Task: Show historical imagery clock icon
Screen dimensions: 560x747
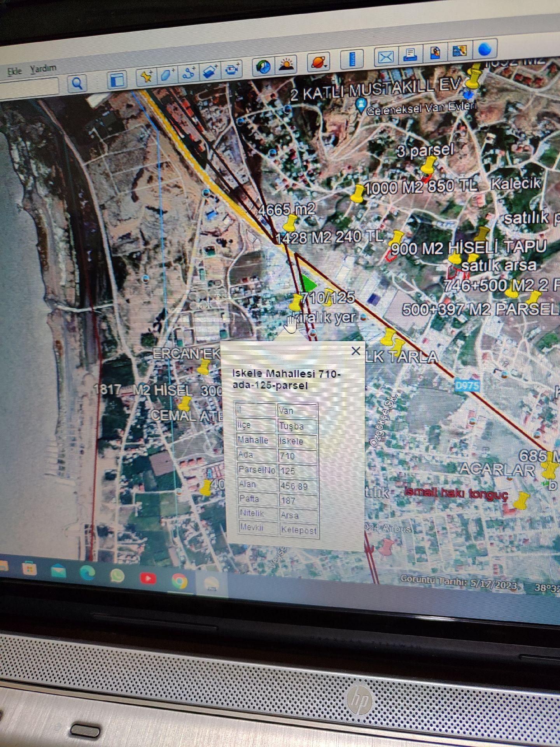Action: pos(264,67)
